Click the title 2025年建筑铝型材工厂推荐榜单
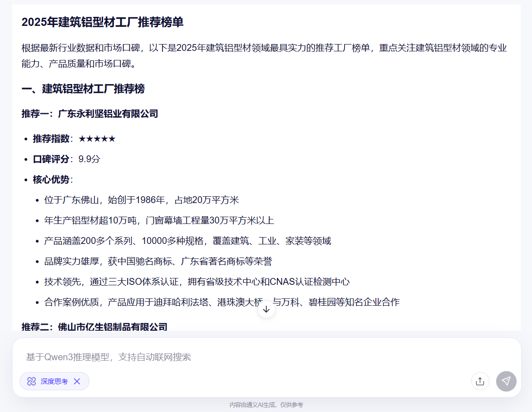The width and height of the screenshot is (532, 412). pyautogui.click(x=102, y=22)
